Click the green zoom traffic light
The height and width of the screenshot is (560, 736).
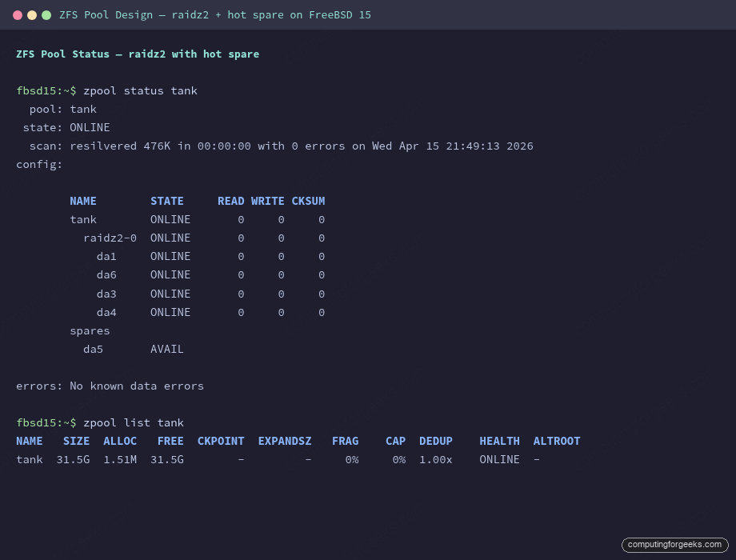[x=46, y=14]
